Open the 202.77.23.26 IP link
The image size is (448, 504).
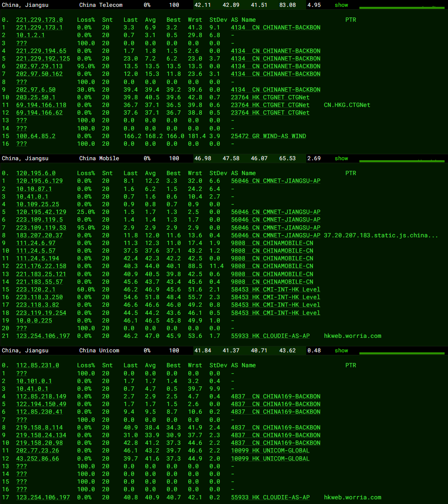[x=37, y=451]
